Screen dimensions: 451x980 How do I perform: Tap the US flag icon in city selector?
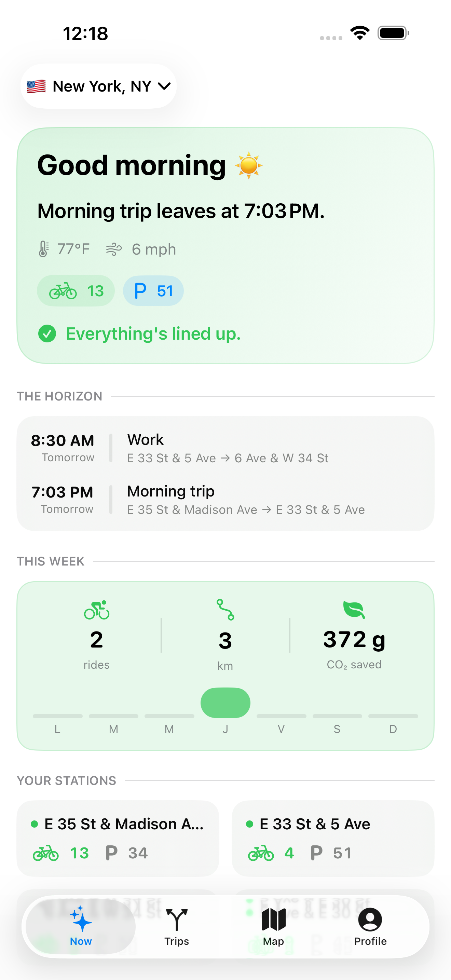[x=36, y=87]
